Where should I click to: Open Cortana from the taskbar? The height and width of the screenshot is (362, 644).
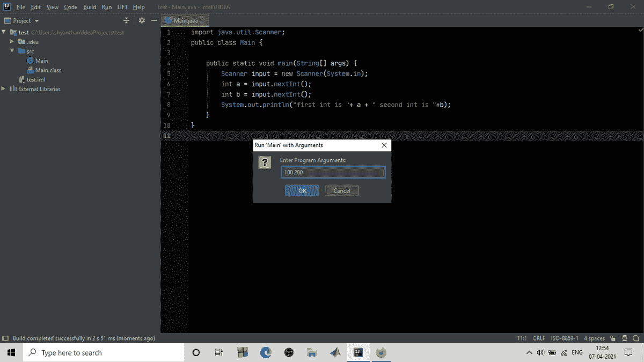[x=196, y=352]
